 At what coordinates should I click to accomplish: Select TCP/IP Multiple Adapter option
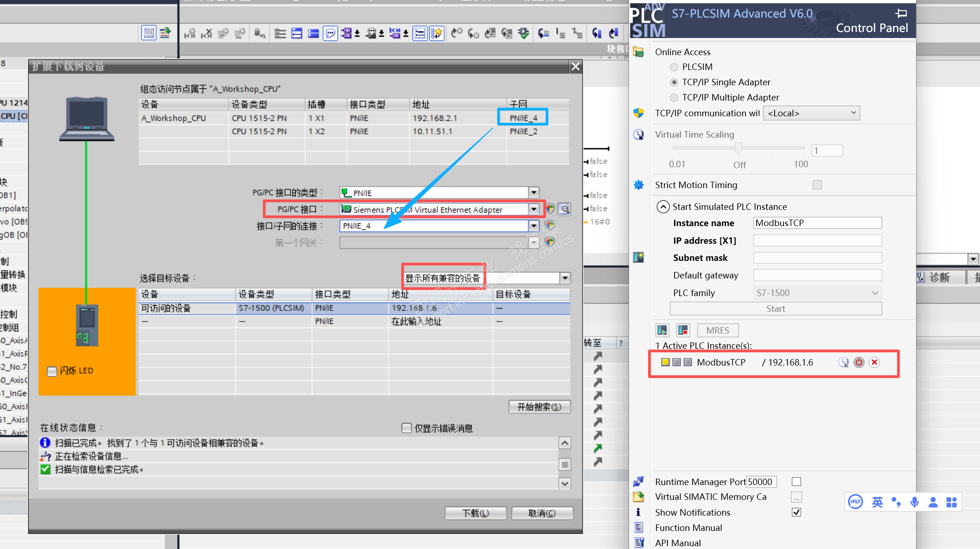(x=674, y=98)
